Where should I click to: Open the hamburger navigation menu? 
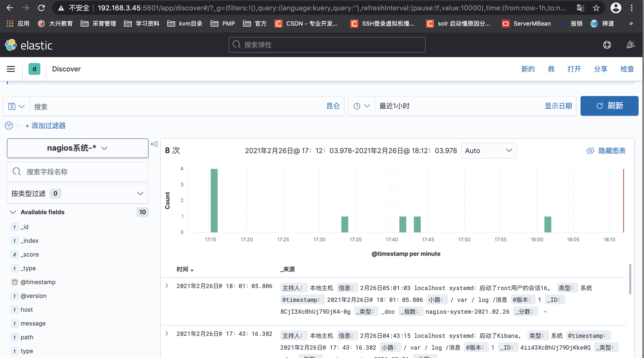11,69
